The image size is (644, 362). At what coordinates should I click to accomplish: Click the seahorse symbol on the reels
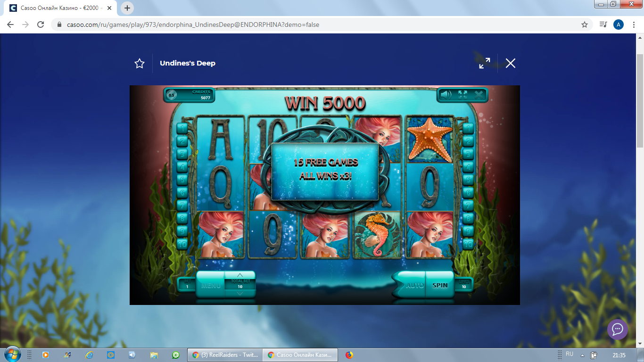pyautogui.click(x=377, y=235)
